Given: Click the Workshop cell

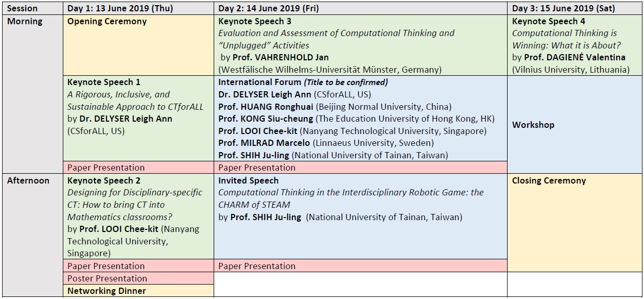Looking at the screenshot, I should click(533, 125).
